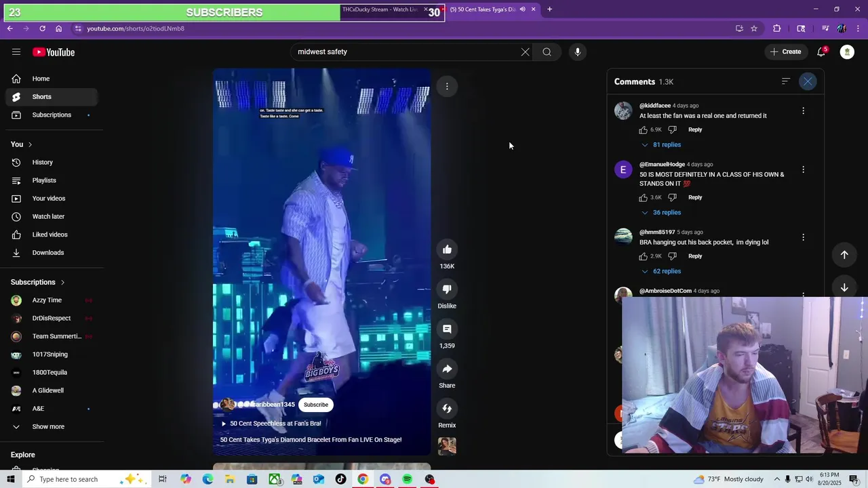Open the account avatar menu

coord(847,52)
